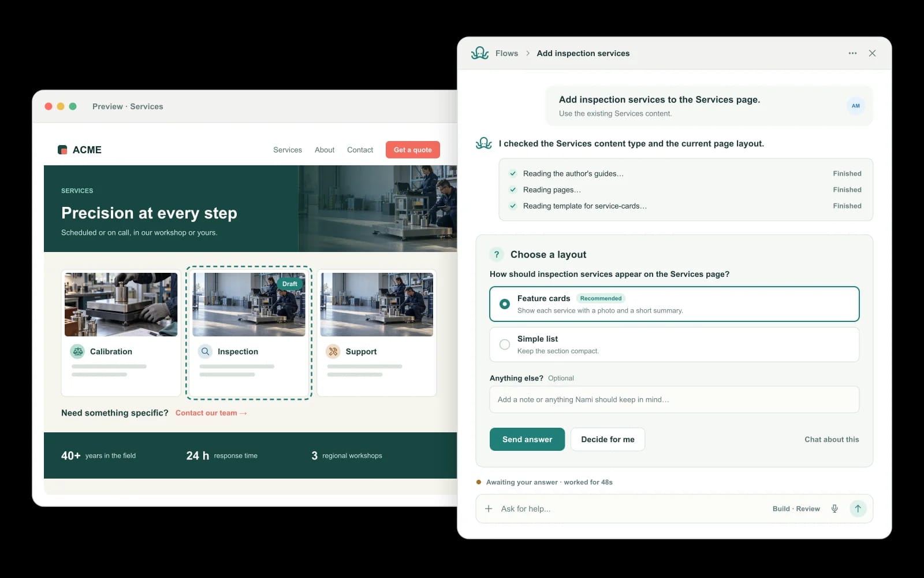Screen dimensions: 924x578
Task: Click the Chat about this link
Action: [832, 439]
